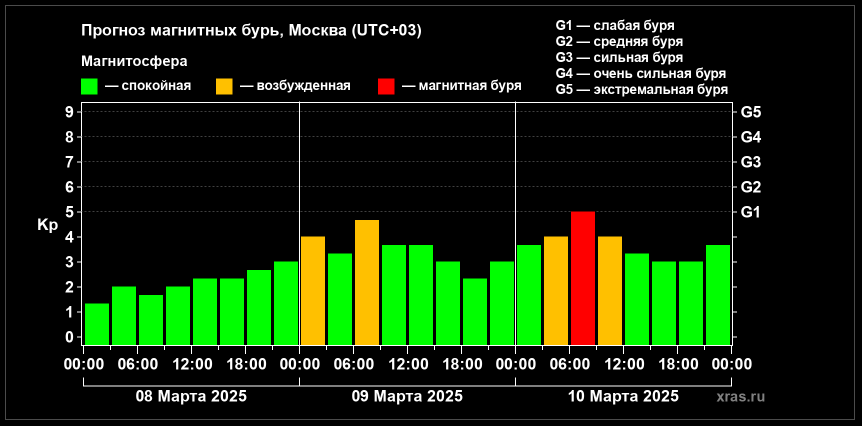
Task: Click the first green bar on 08 Марта
Action: click(x=97, y=322)
